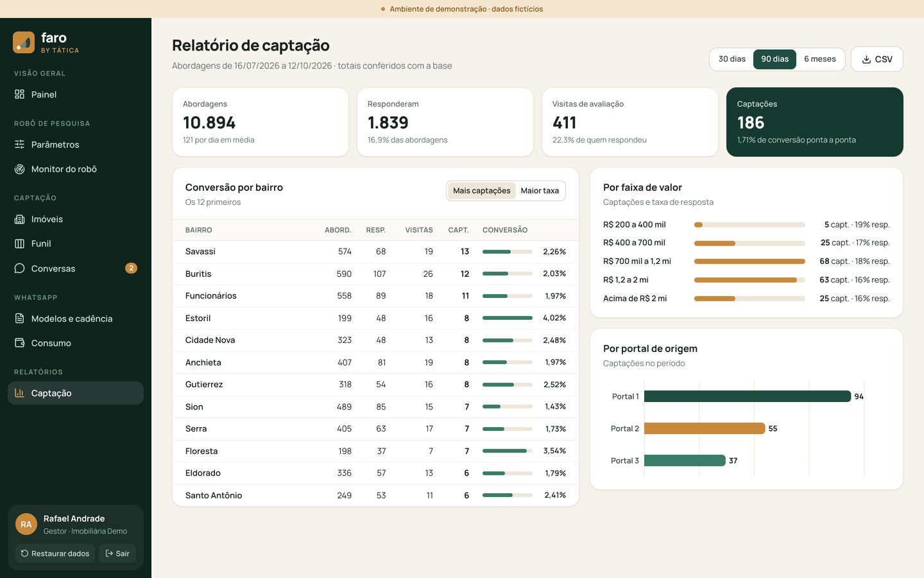The width and height of the screenshot is (924, 578).
Task: Export the report with the CSV button
Action: 877,59
